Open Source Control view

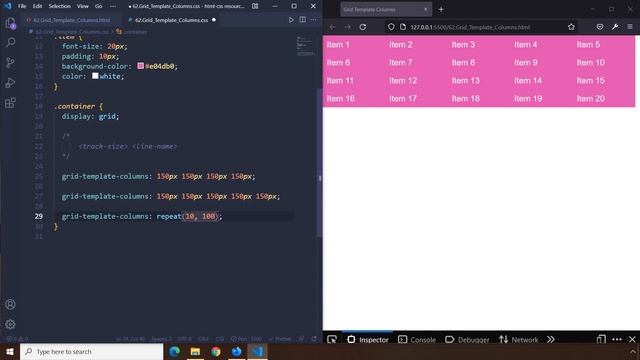point(10,62)
